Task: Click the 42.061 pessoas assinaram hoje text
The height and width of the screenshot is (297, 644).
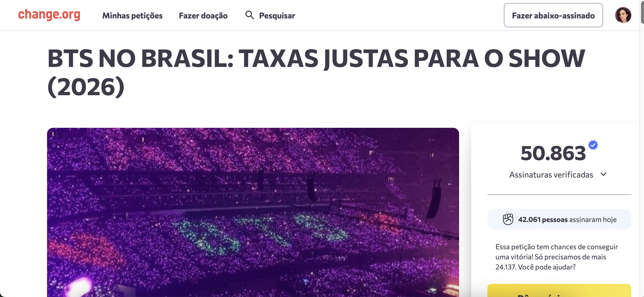Action: coord(567,219)
